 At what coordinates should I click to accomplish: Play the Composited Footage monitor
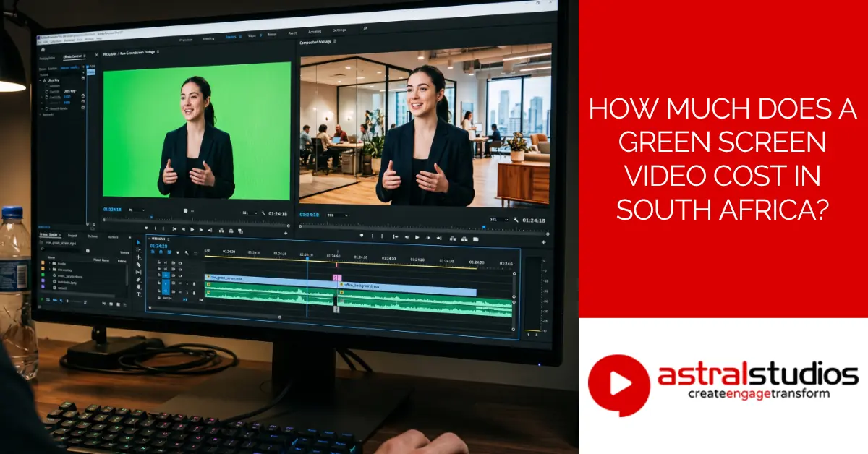point(417,237)
